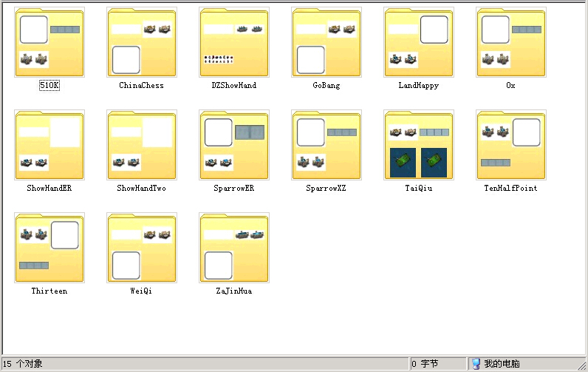
Task: Select the TenHalfPoint folder icon
Action: point(511,146)
